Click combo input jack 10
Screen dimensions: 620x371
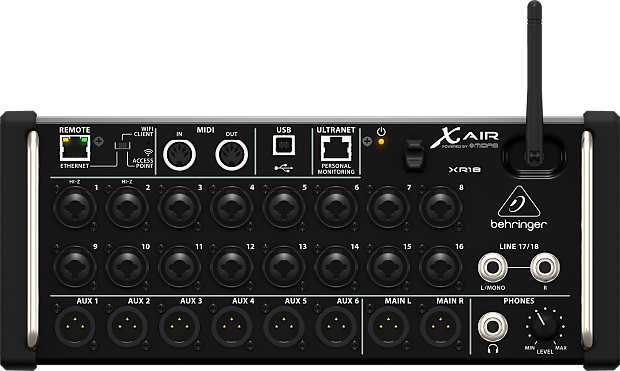click(127, 266)
